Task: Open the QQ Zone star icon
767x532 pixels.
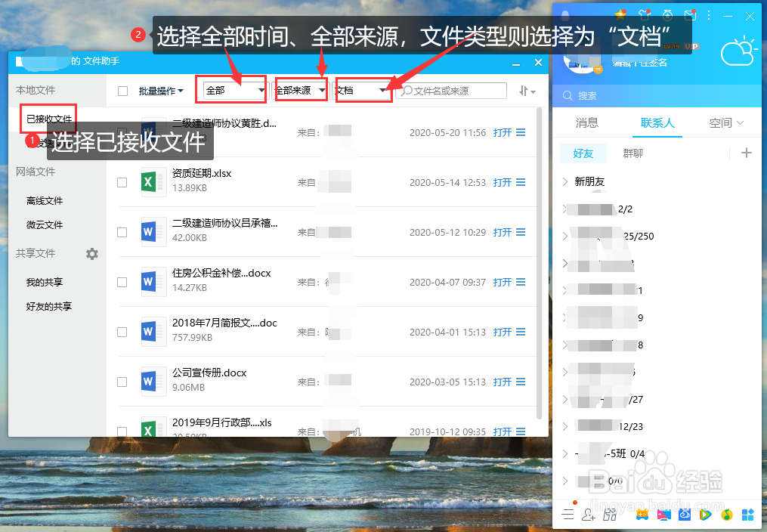Action: point(620,14)
